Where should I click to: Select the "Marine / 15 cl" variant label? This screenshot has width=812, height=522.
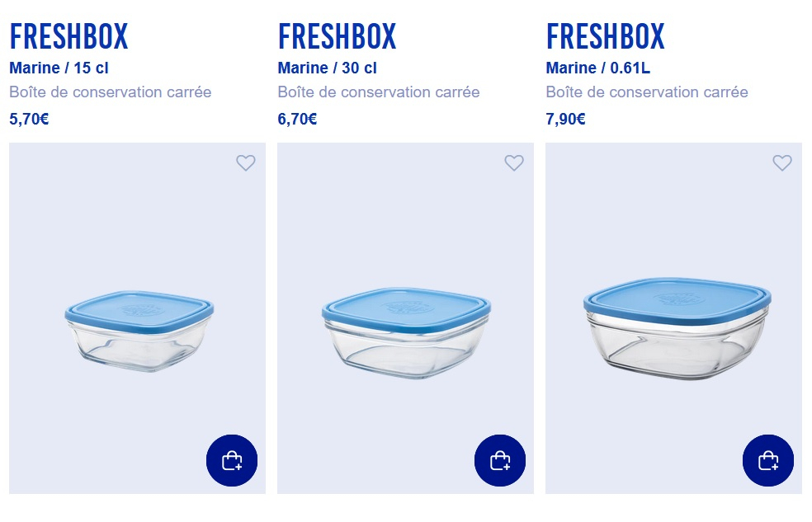click(59, 68)
